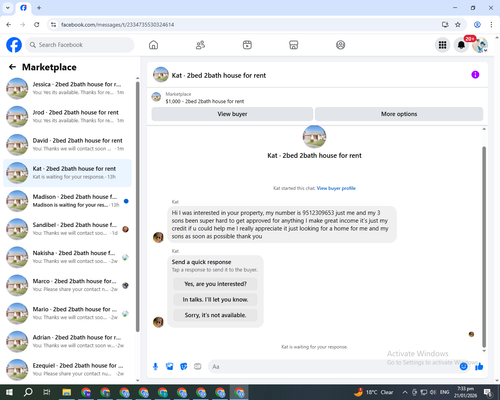Viewport: 500px width, 400px height.
Task: Click the View buyer button
Action: click(x=232, y=114)
